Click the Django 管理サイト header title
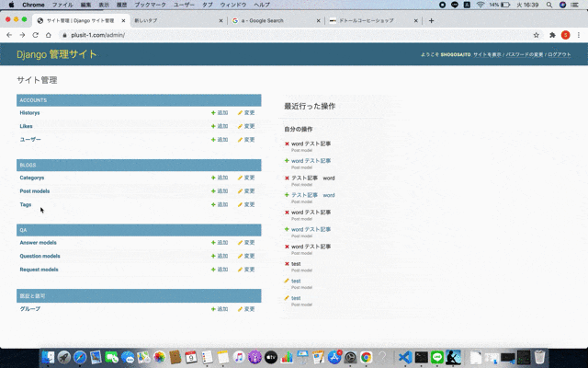Screen dimensions: 588x368 point(57,54)
